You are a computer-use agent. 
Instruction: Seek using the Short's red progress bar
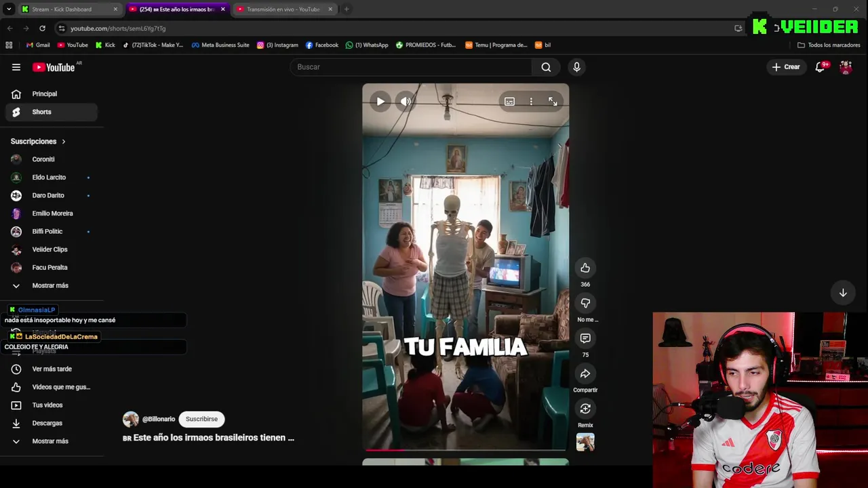(465, 449)
